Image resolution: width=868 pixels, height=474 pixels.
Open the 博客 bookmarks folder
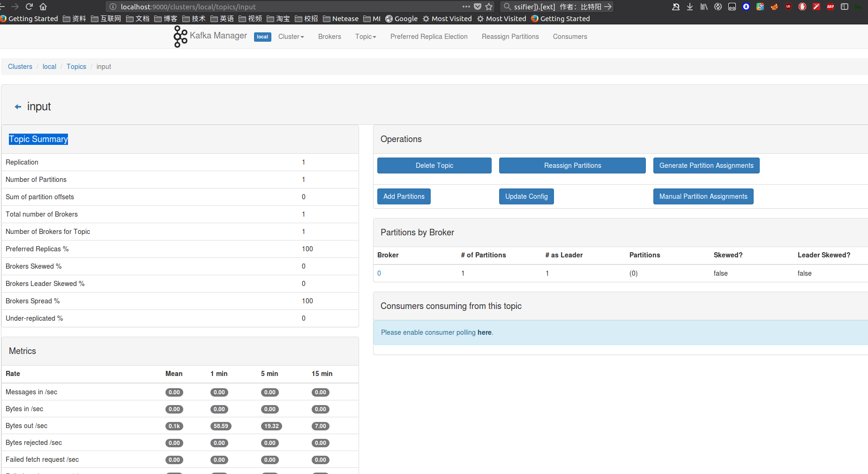point(166,19)
